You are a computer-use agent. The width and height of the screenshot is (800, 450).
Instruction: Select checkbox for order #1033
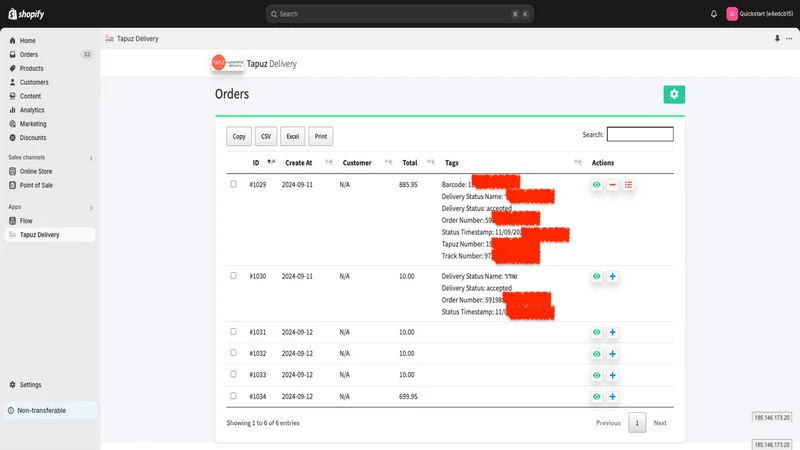tap(233, 374)
